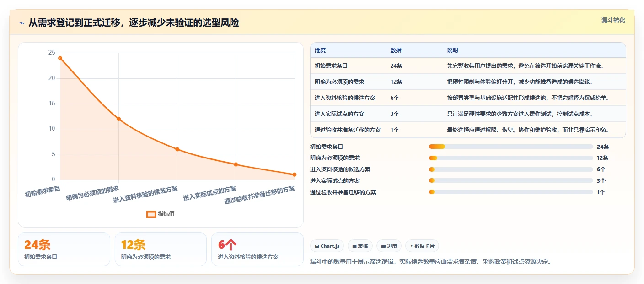Click the chart data point at 初始需求条目
644x284 pixels.
(60, 58)
